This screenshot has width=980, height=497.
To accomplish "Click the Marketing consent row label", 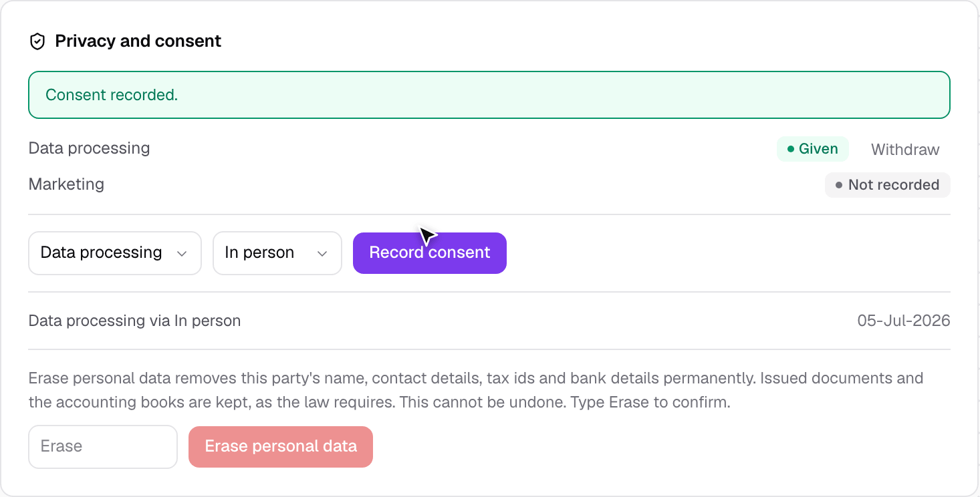I will pos(66,184).
